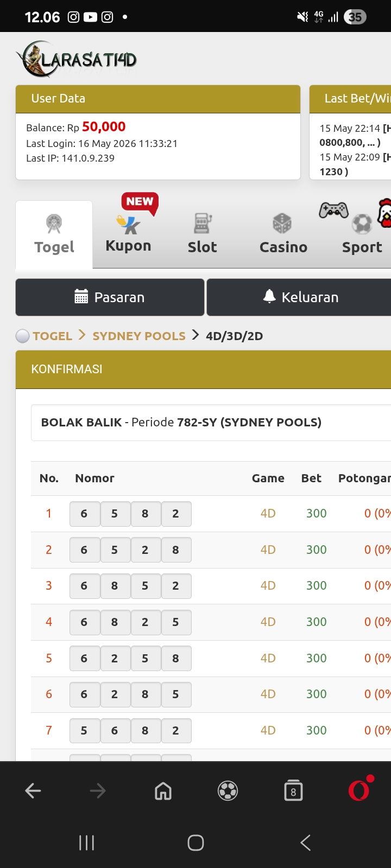The height and width of the screenshot is (868, 391).
Task: Follow the TOGEL breadcrumb link
Action: coord(52,336)
